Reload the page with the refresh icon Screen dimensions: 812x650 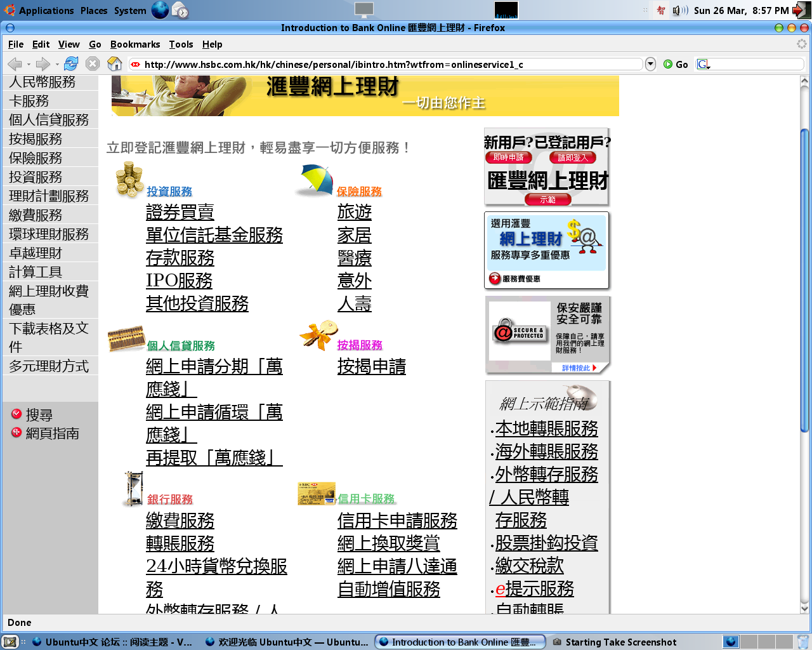tap(71, 63)
